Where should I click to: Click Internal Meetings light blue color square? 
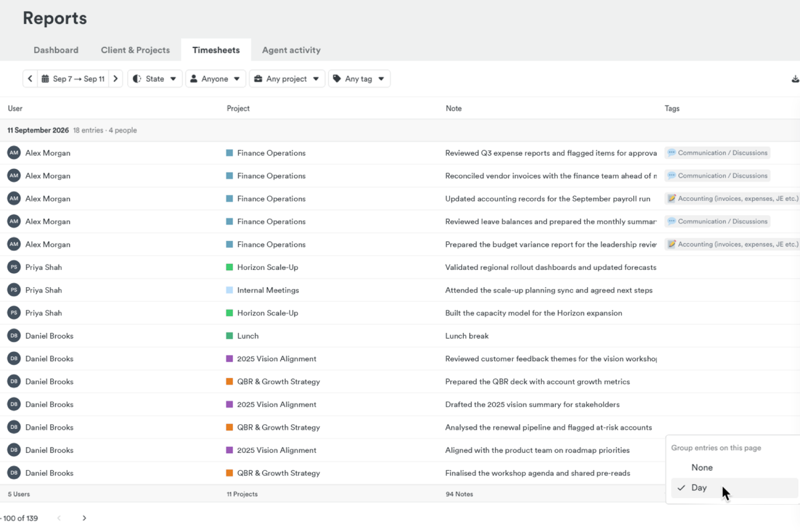coord(229,290)
